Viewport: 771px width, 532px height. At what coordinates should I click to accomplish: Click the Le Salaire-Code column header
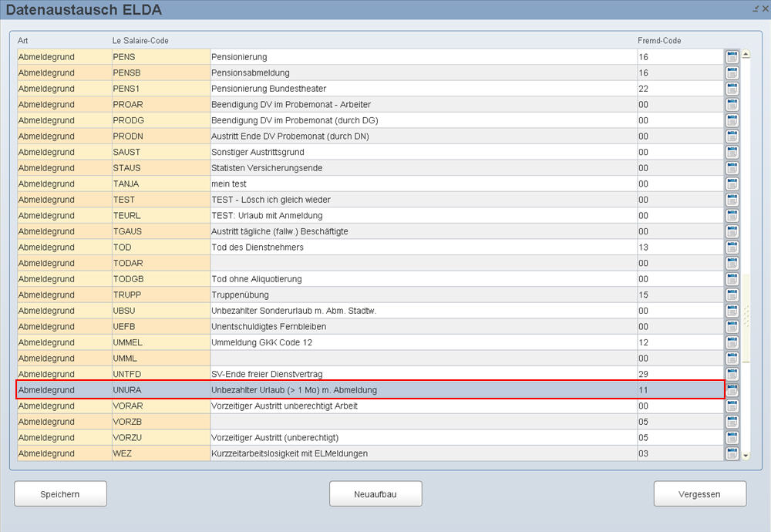140,40
